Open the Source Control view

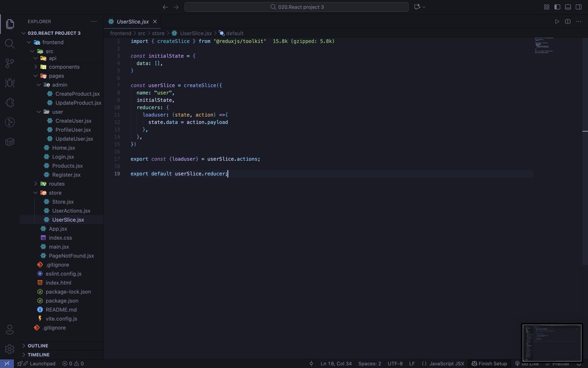[10, 63]
